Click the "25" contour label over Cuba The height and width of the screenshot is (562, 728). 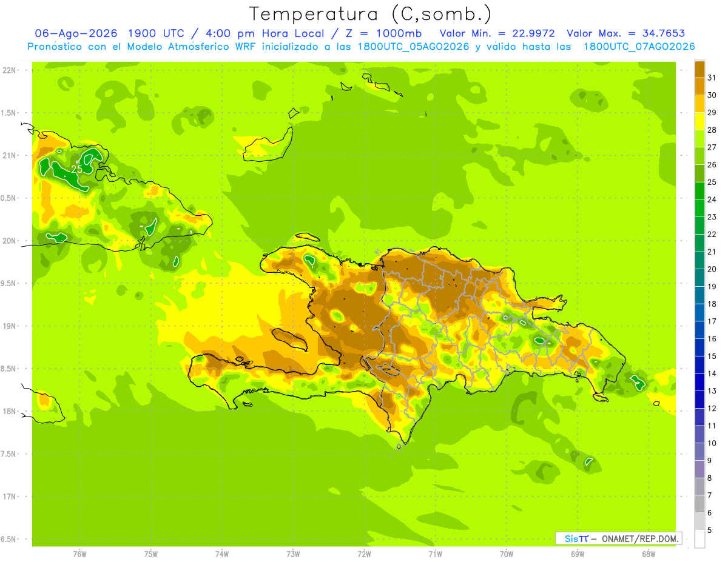77,169
